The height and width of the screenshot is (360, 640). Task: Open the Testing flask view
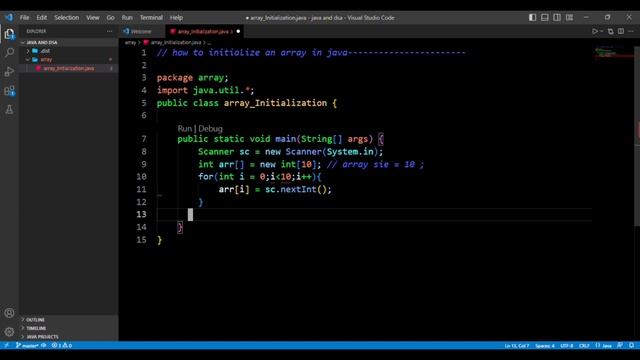click(x=9, y=109)
